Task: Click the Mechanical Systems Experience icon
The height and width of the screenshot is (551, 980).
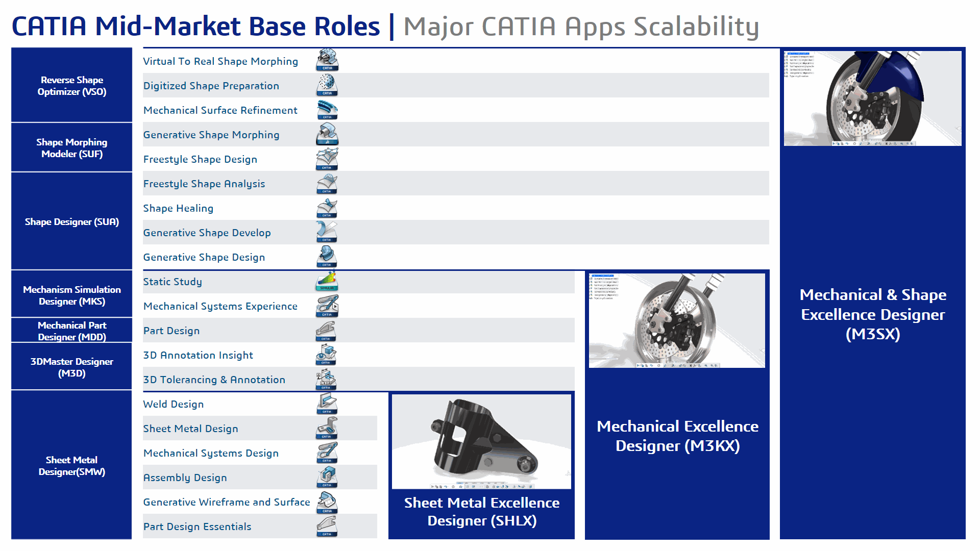Action: (x=327, y=306)
